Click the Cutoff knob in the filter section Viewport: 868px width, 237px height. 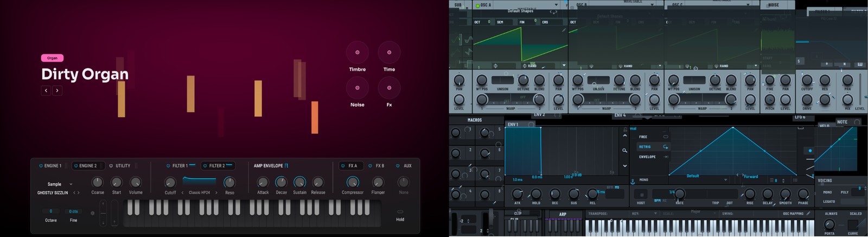tap(170, 183)
